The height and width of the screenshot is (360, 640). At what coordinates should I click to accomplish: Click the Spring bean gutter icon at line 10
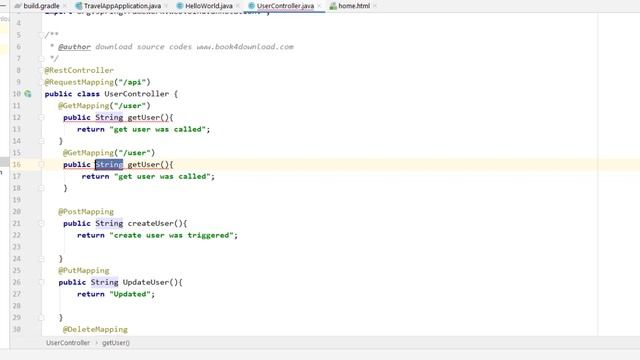tap(28, 94)
